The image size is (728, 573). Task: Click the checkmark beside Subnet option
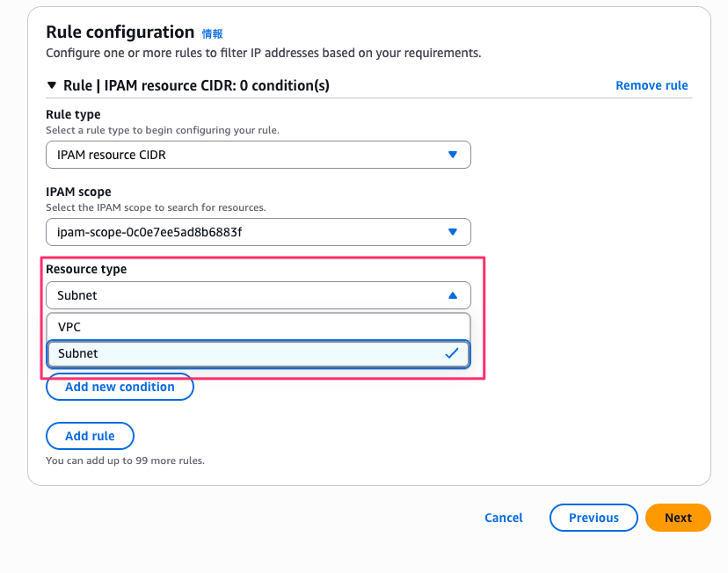click(452, 353)
